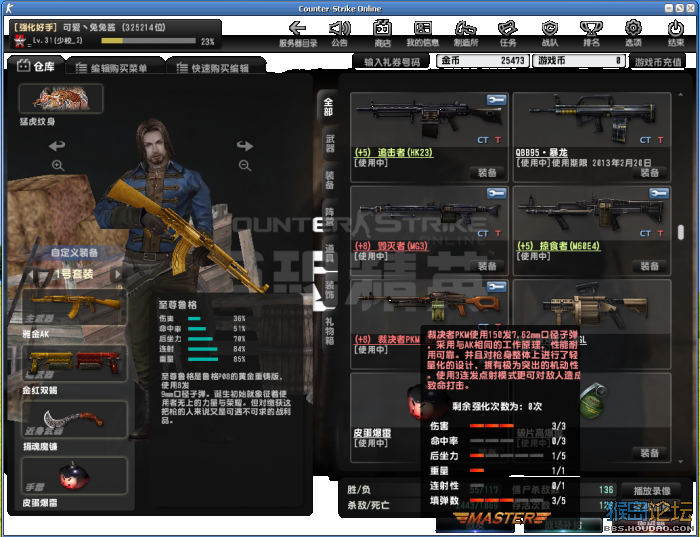Click (+5) 追击者(HK23) weapon name
This screenshot has width=700, height=537.
(x=393, y=152)
